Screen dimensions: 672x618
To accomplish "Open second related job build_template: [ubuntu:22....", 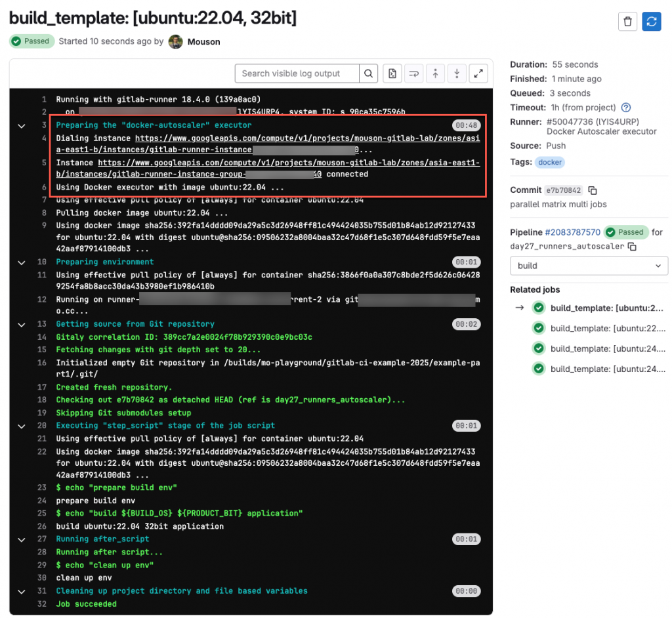I will (608, 329).
